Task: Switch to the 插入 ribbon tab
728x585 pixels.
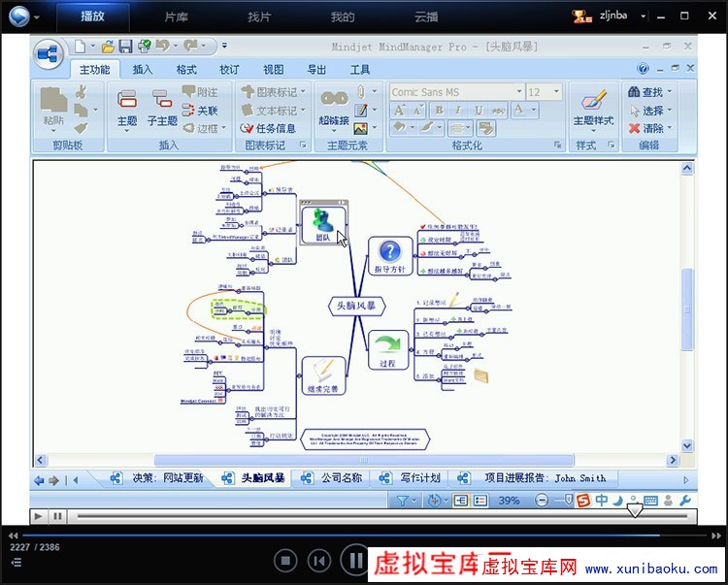Action: tap(143, 70)
